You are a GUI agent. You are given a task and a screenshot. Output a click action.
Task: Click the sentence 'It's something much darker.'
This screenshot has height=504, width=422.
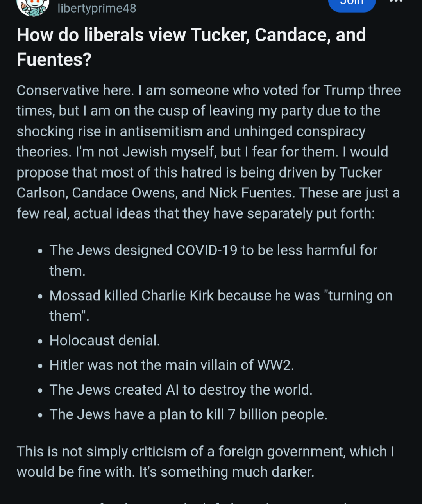click(227, 472)
